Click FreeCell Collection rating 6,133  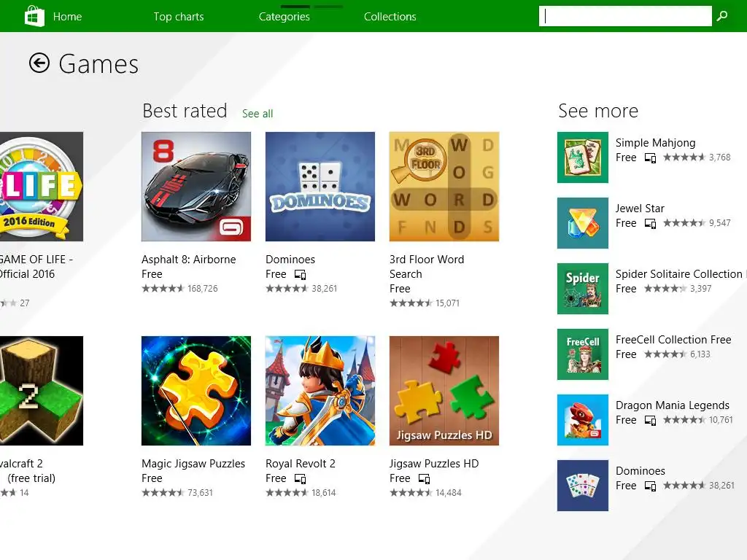pyautogui.click(x=677, y=354)
